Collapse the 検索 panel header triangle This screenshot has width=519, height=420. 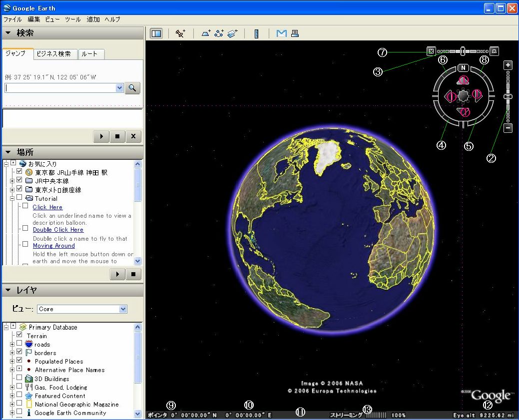click(x=8, y=33)
